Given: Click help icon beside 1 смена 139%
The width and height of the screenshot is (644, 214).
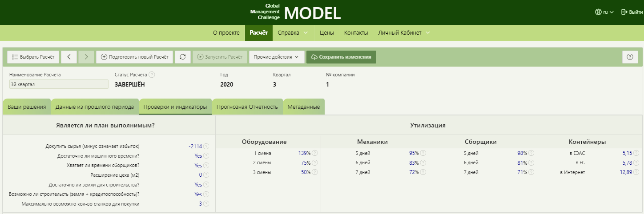Looking at the screenshot, I should pyautogui.click(x=314, y=153).
